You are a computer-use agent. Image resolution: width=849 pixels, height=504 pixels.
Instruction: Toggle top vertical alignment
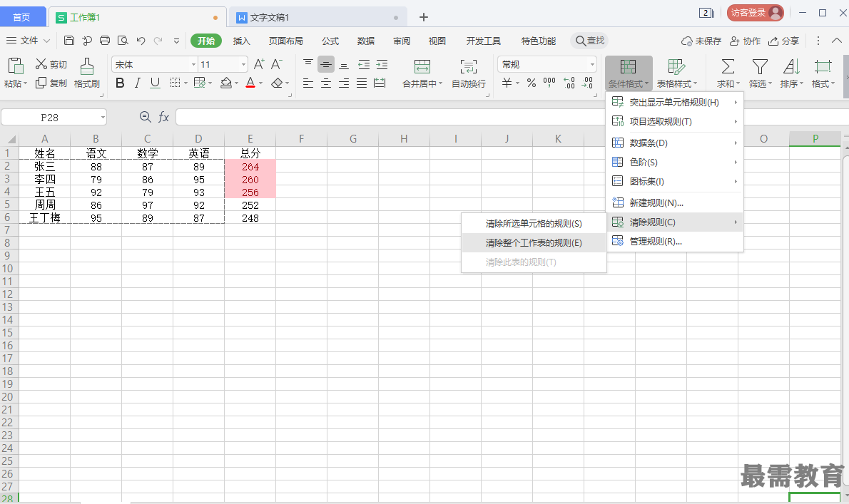point(308,64)
